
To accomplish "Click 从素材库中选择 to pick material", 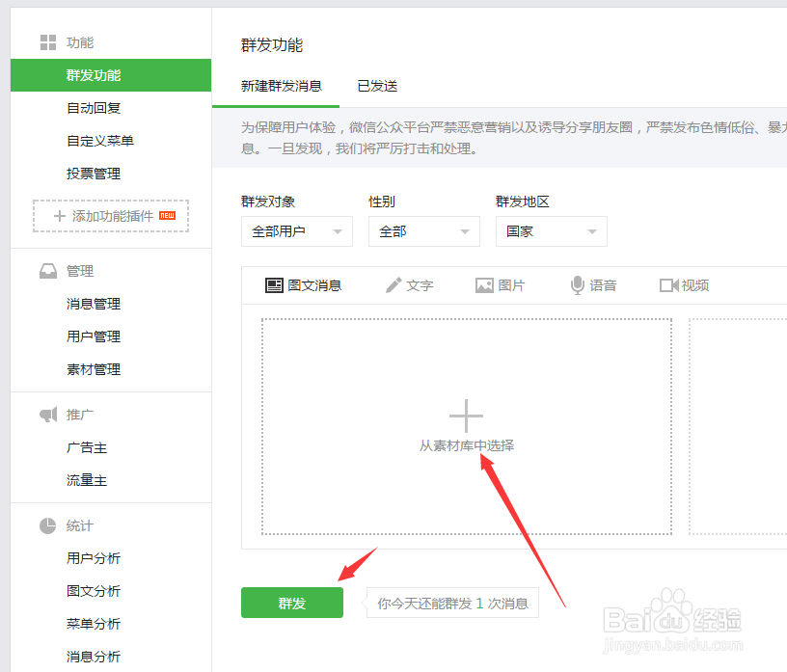I will 466,446.
